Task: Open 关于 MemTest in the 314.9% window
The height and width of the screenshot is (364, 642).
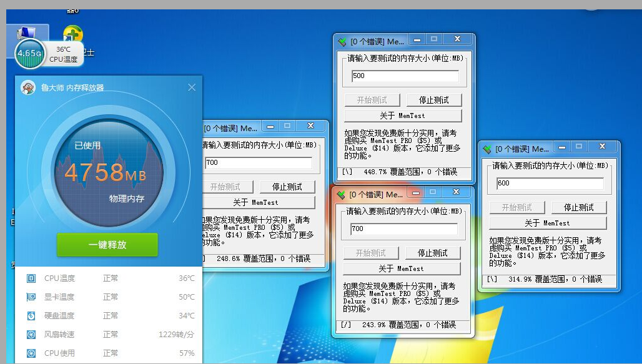Action: point(548,223)
